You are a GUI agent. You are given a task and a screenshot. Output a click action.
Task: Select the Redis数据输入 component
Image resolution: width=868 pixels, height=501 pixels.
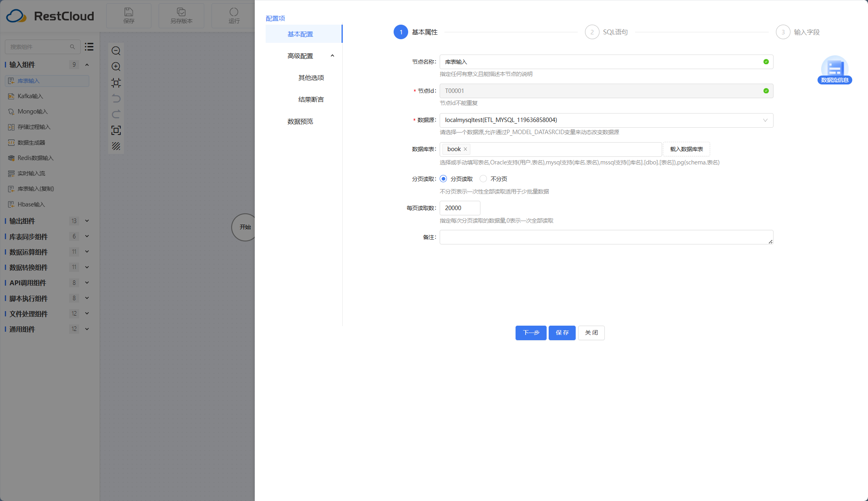[x=47, y=158]
